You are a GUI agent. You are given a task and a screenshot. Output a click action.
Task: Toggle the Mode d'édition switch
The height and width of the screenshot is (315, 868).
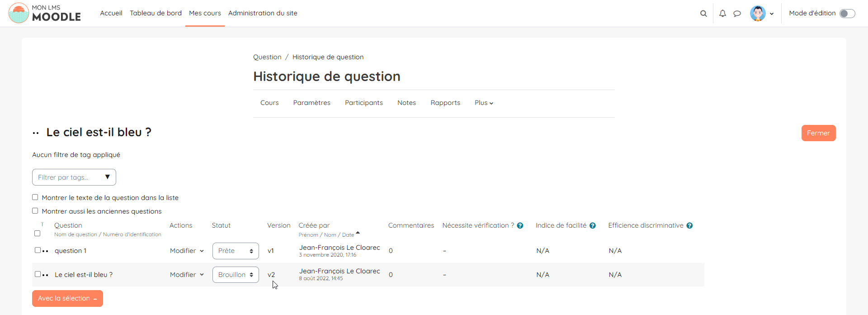(x=847, y=14)
